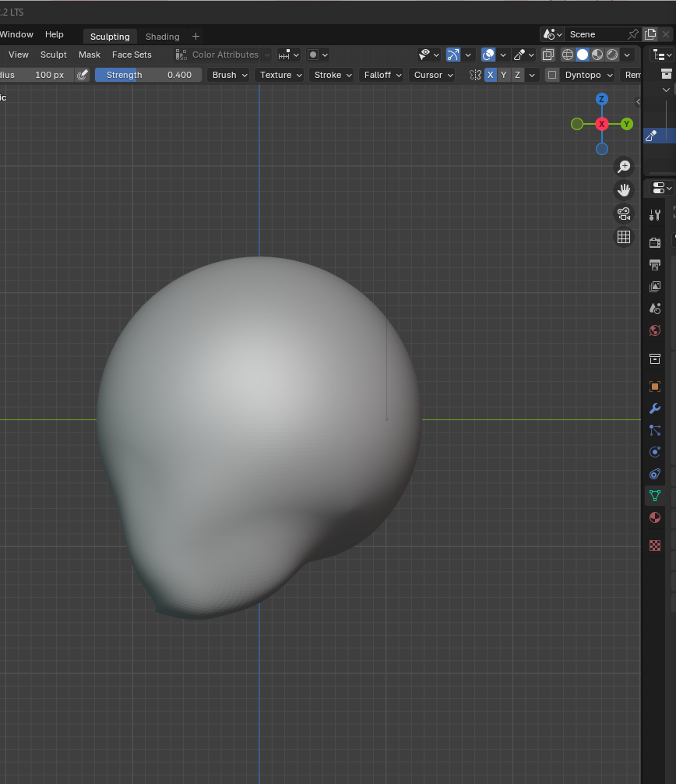Screen dimensions: 676x784
Task: Open the Falloff dropdown
Action: pos(382,75)
